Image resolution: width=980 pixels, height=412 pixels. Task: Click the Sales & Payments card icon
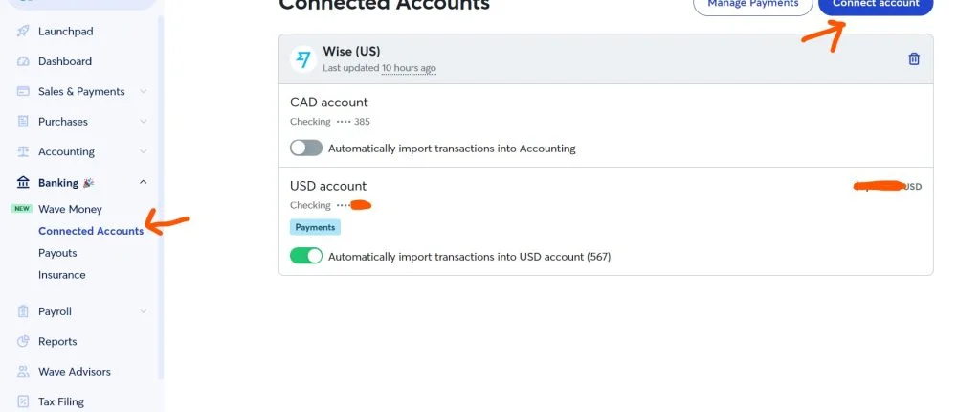point(23,92)
